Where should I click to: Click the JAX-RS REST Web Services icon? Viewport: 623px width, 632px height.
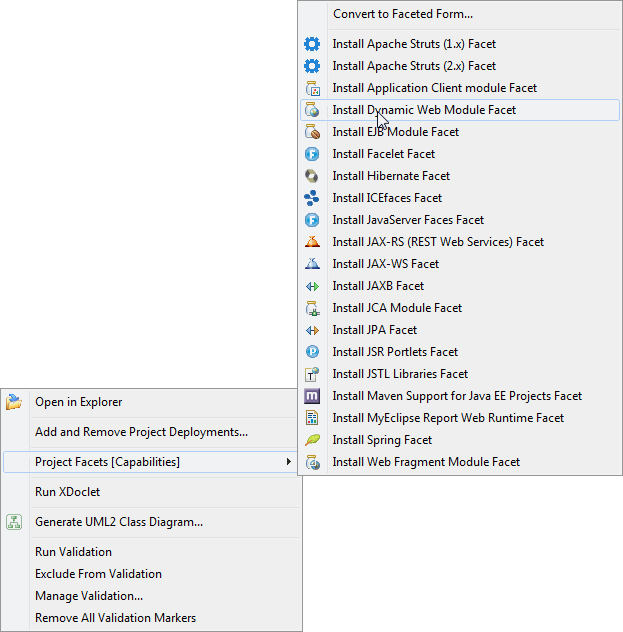(312, 242)
